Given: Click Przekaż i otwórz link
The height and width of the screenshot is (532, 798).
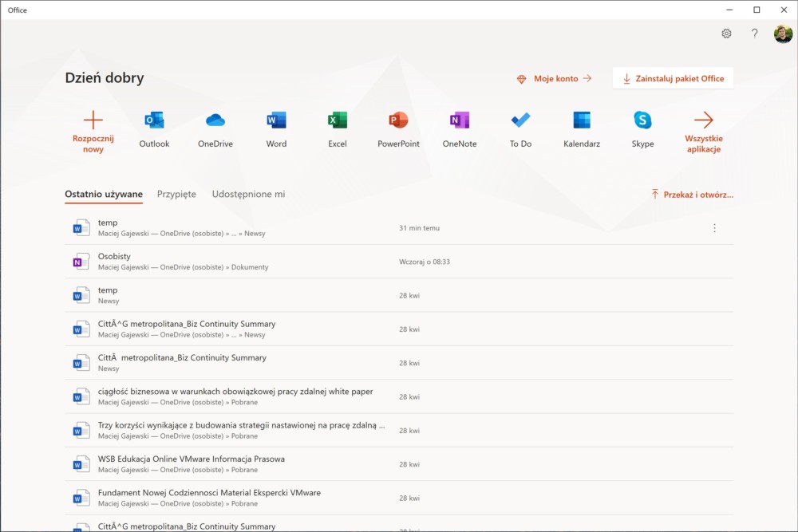Looking at the screenshot, I should pyautogui.click(x=692, y=195).
